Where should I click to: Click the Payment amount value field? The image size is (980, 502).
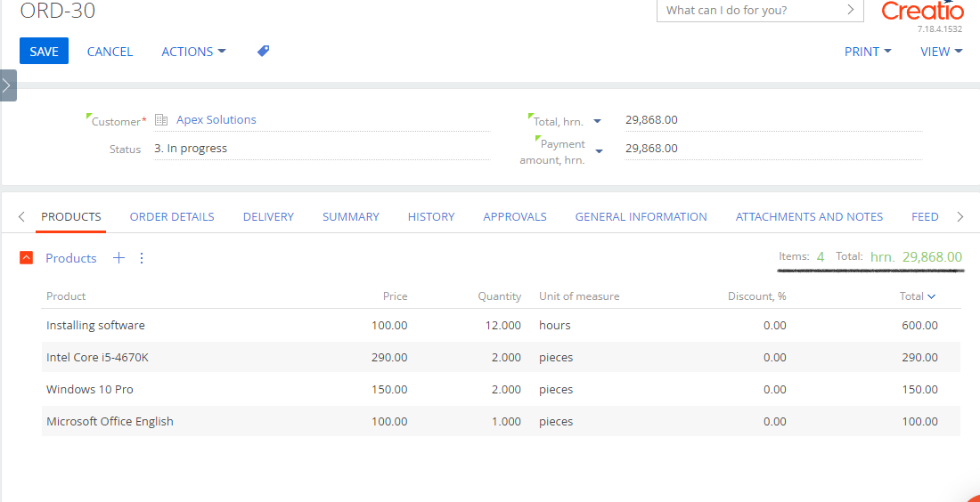coord(773,148)
